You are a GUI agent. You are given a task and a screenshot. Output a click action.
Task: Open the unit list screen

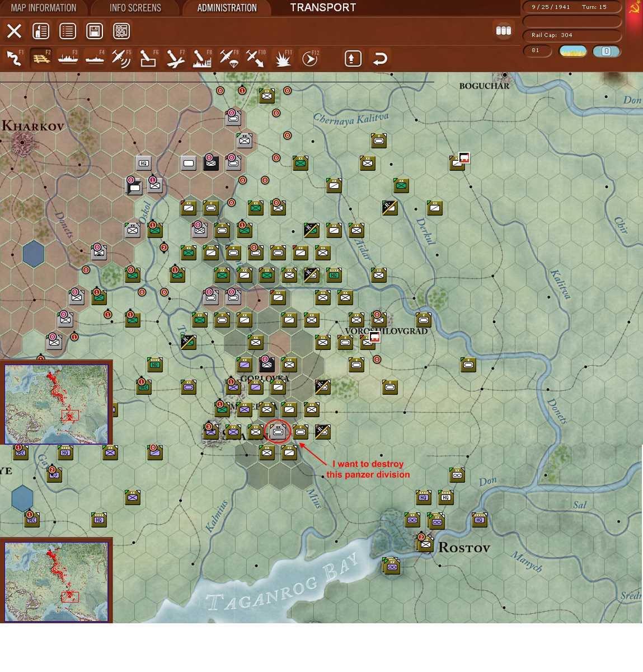click(68, 31)
